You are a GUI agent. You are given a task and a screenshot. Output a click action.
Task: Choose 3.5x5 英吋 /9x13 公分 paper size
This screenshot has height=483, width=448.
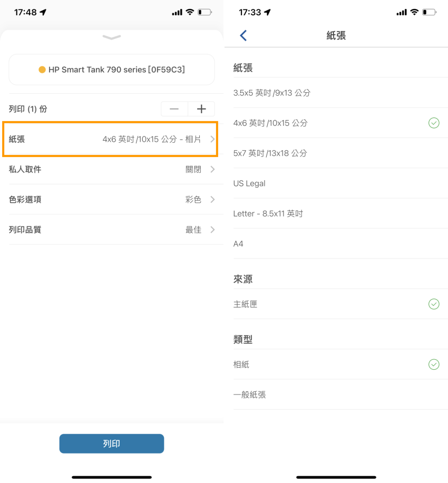coord(340,93)
